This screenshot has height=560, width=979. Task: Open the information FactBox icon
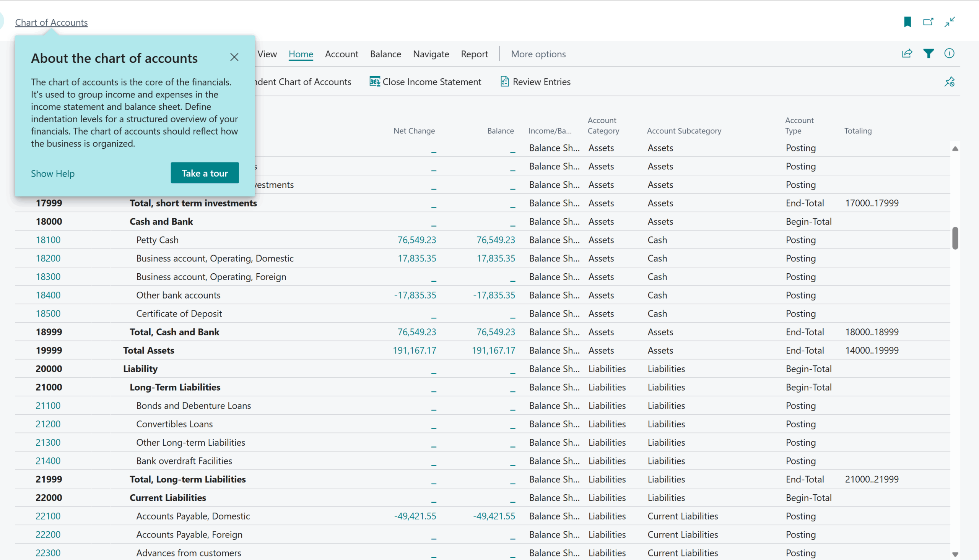click(950, 54)
